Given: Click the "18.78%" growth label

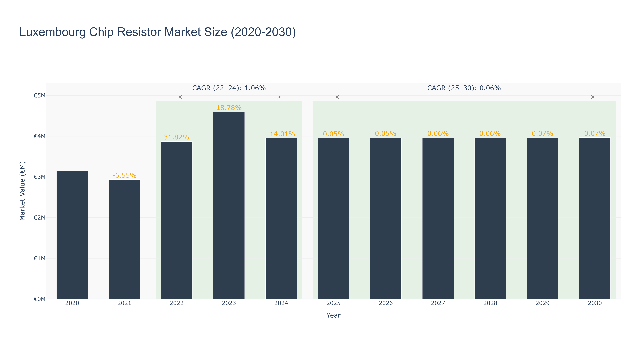Looking at the screenshot, I should (229, 108).
